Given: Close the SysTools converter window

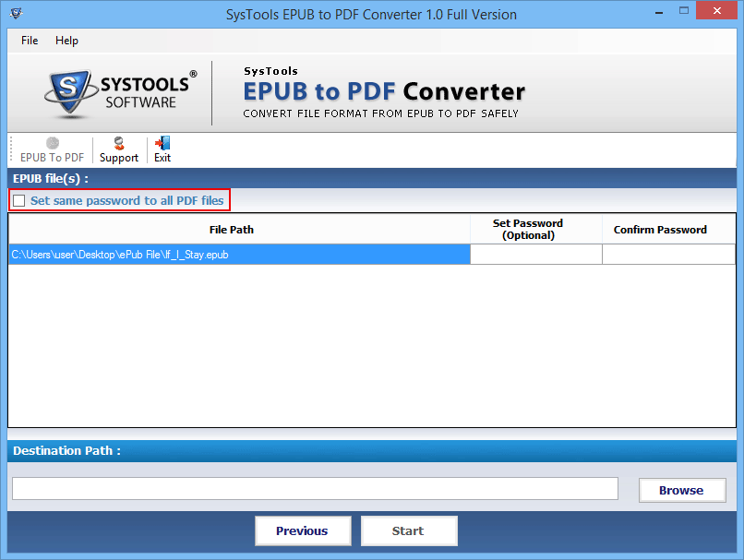Looking at the screenshot, I should [x=716, y=10].
